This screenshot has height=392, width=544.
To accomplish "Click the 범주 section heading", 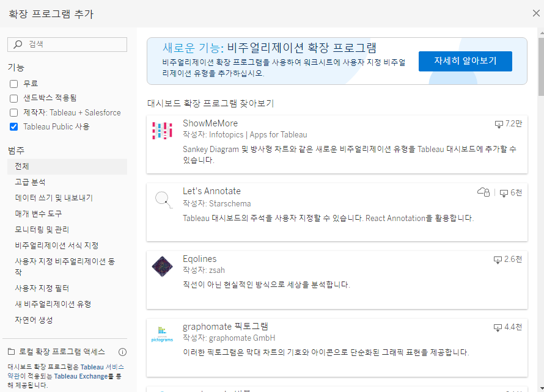I will (x=16, y=150).
